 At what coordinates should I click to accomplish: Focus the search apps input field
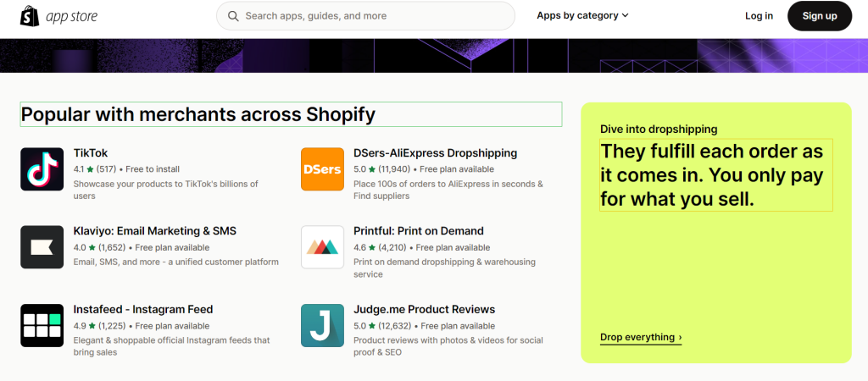pos(365,16)
